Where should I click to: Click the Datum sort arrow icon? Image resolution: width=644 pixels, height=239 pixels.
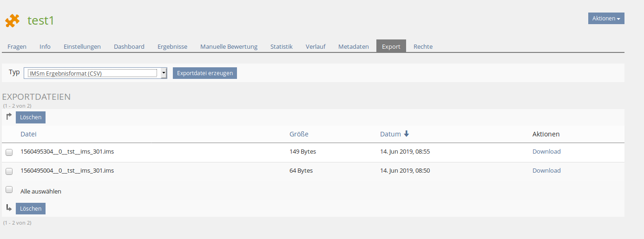(x=407, y=134)
